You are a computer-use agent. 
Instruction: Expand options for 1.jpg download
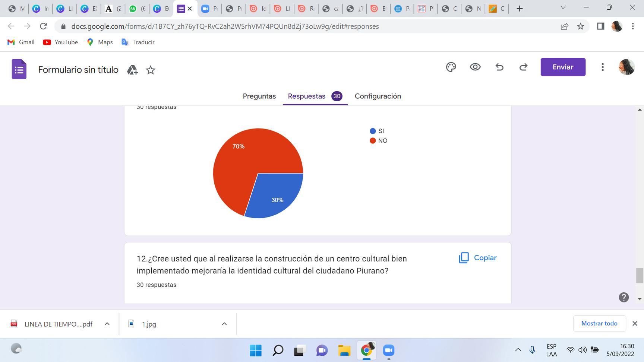click(x=224, y=324)
